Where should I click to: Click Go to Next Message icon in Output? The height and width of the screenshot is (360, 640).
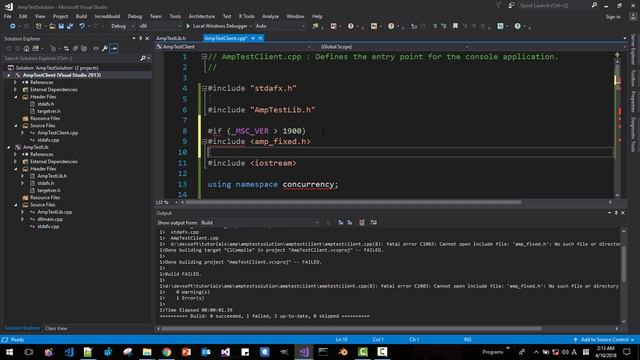(350, 222)
